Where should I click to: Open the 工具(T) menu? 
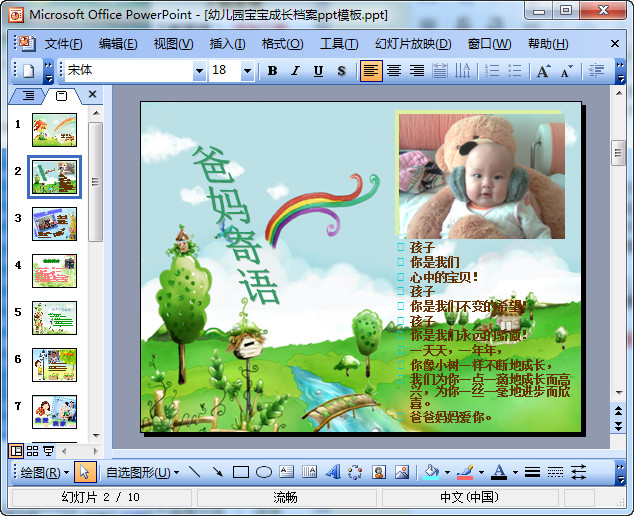point(339,44)
